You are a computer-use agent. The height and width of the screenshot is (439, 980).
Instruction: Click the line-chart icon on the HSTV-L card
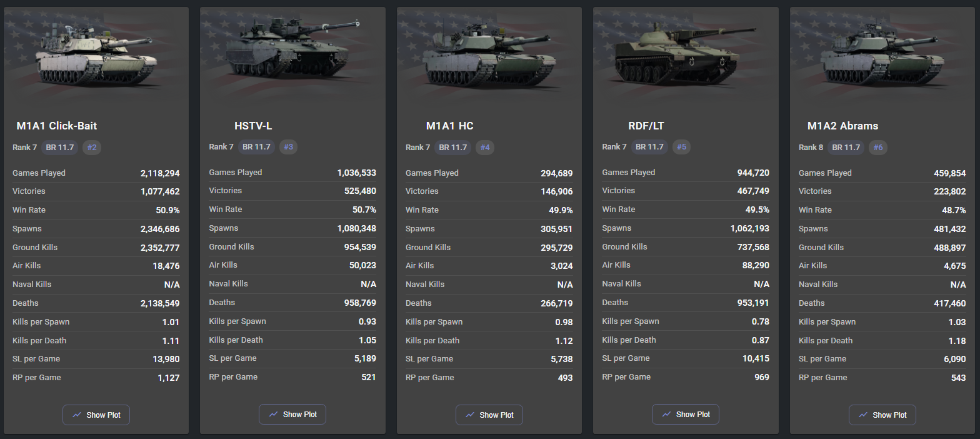tap(273, 414)
